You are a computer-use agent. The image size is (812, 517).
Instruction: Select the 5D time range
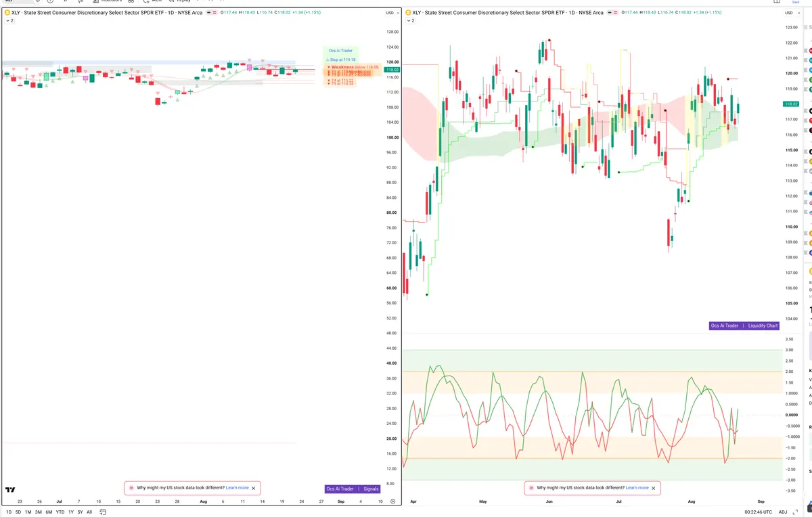pyautogui.click(x=18, y=512)
